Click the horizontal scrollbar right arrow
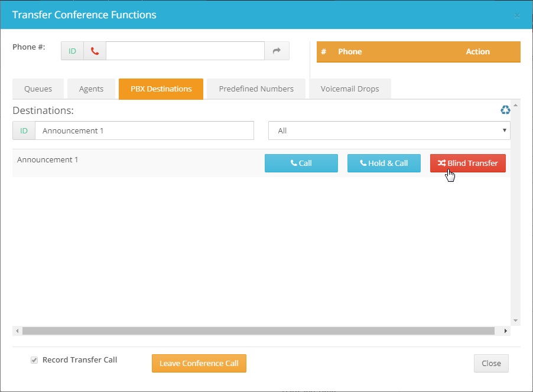The image size is (533, 392). coord(505,331)
